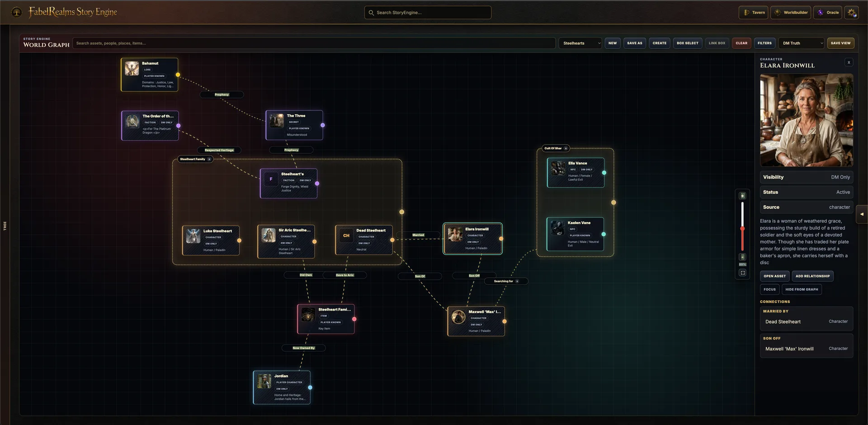Image resolution: width=868 pixels, height=425 pixels.
Task: Click the FOCUS button
Action: coord(769,289)
